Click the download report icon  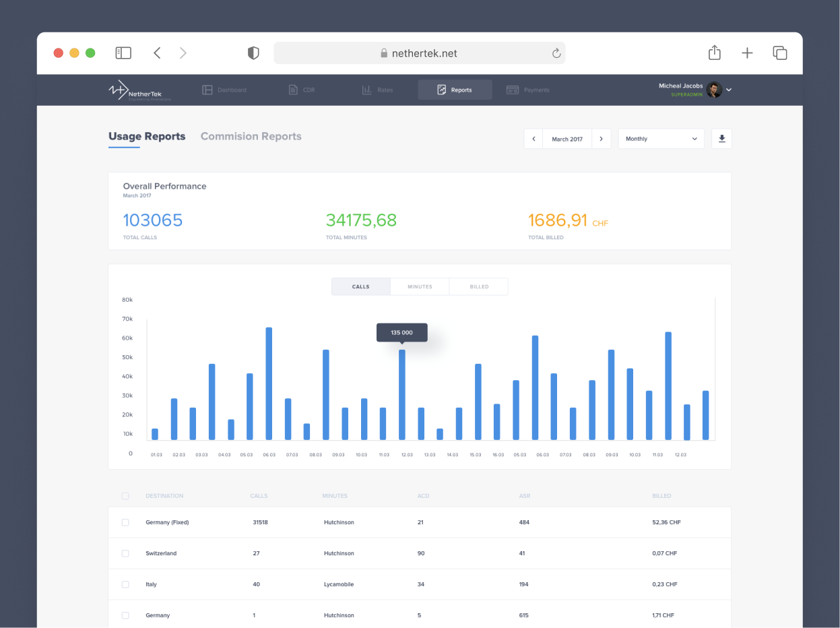coord(721,139)
